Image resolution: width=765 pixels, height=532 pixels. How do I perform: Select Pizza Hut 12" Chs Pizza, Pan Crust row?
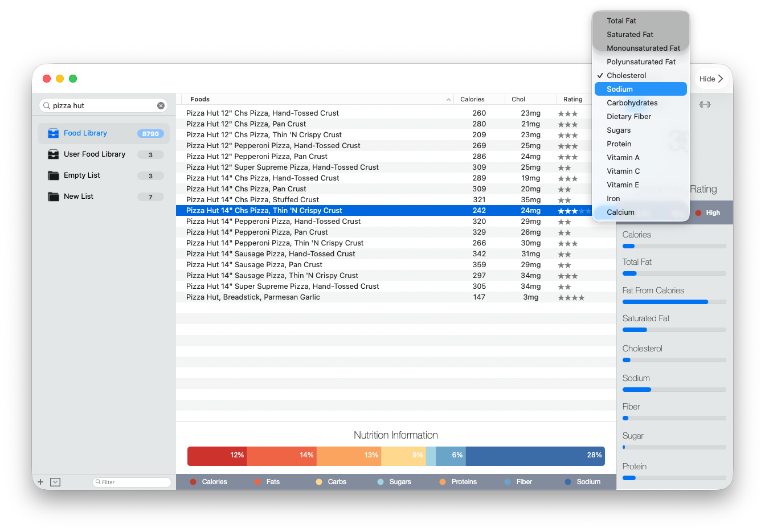(396, 124)
